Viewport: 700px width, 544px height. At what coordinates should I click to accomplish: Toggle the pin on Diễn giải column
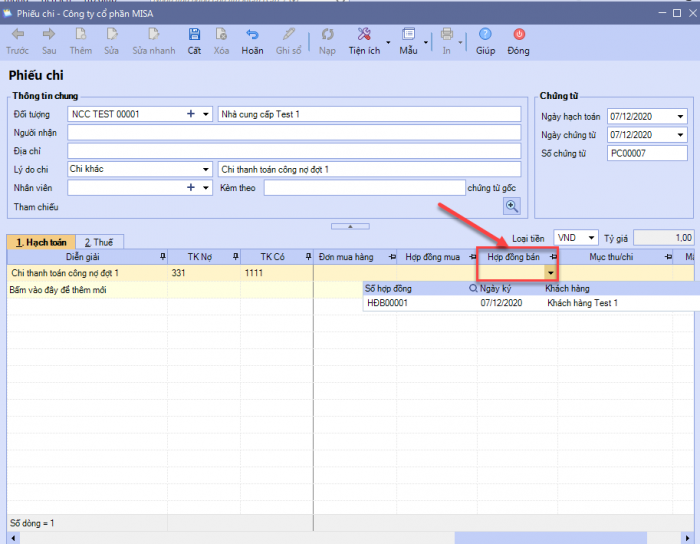coord(162,257)
